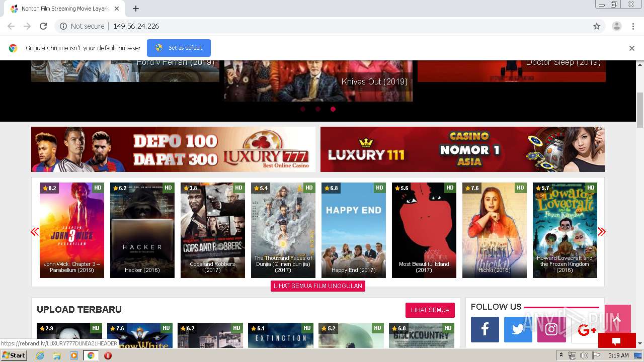Open the red chat widget button
Image resolution: width=644 pixels, height=362 pixels.
[x=617, y=340]
